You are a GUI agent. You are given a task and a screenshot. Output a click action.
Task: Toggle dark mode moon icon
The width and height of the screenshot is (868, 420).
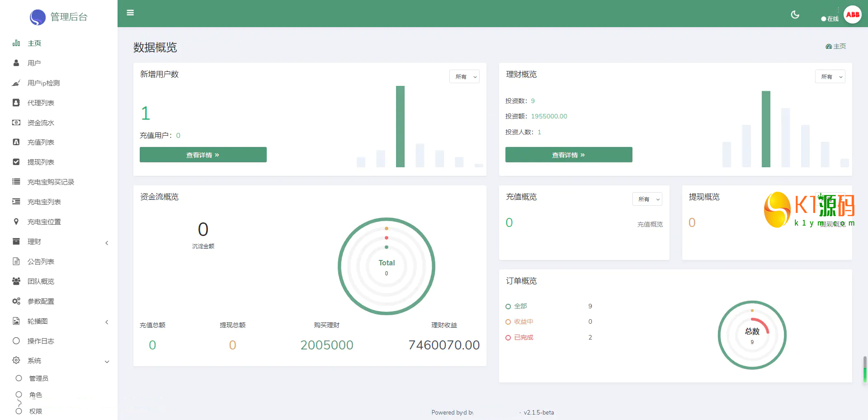pyautogui.click(x=795, y=14)
